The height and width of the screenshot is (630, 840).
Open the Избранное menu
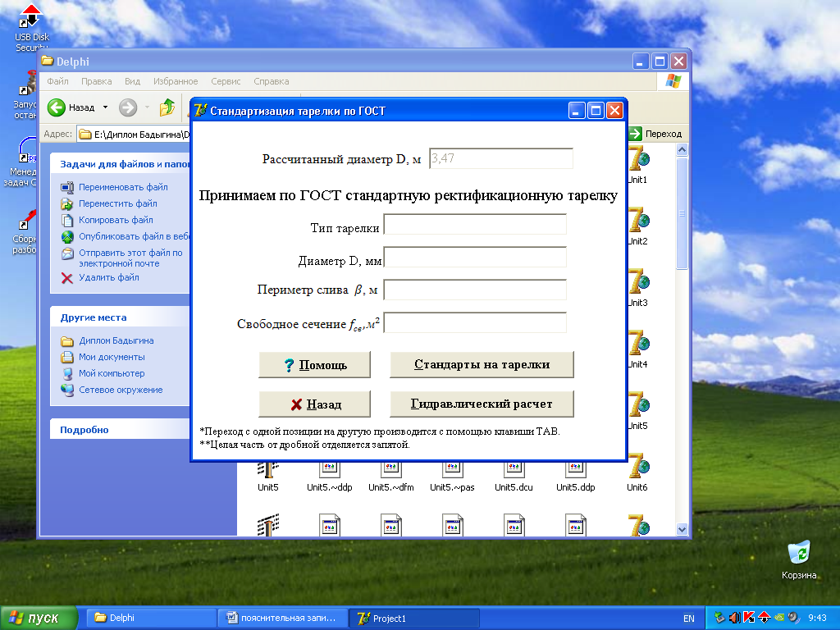pos(176,81)
